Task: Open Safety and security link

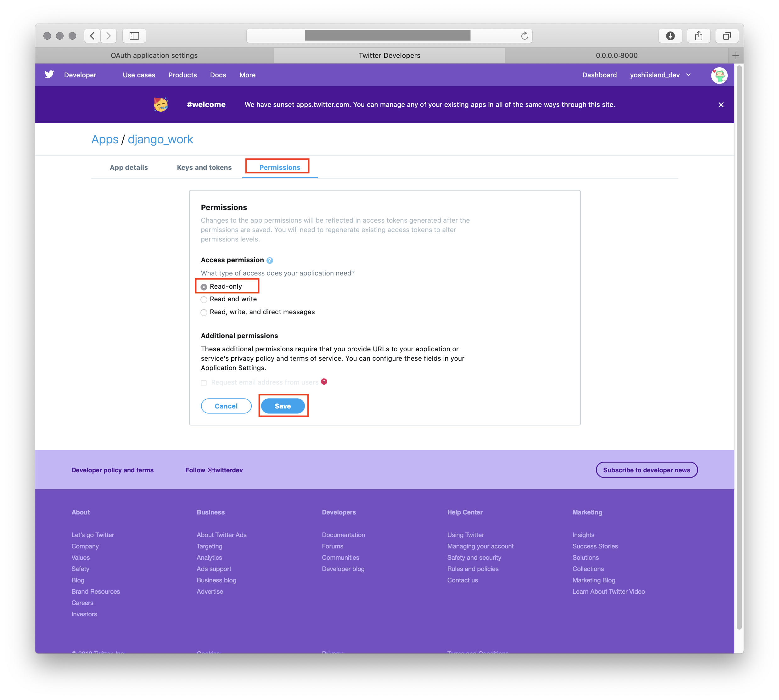Action: (474, 558)
